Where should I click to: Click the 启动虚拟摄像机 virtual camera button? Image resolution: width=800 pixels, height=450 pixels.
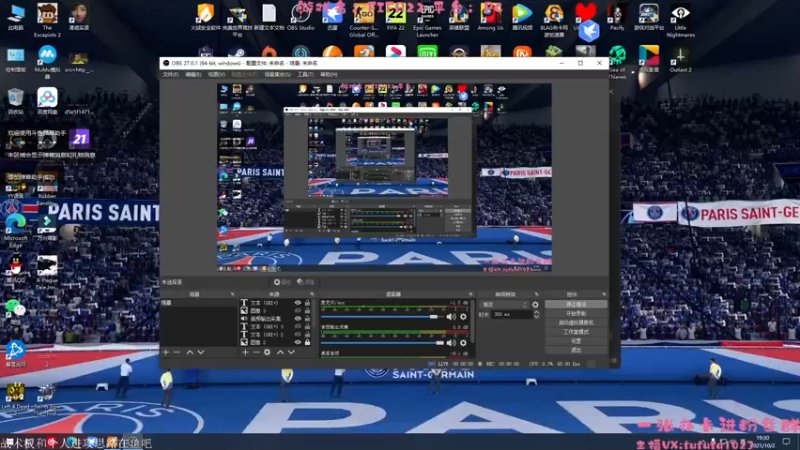[x=576, y=322]
